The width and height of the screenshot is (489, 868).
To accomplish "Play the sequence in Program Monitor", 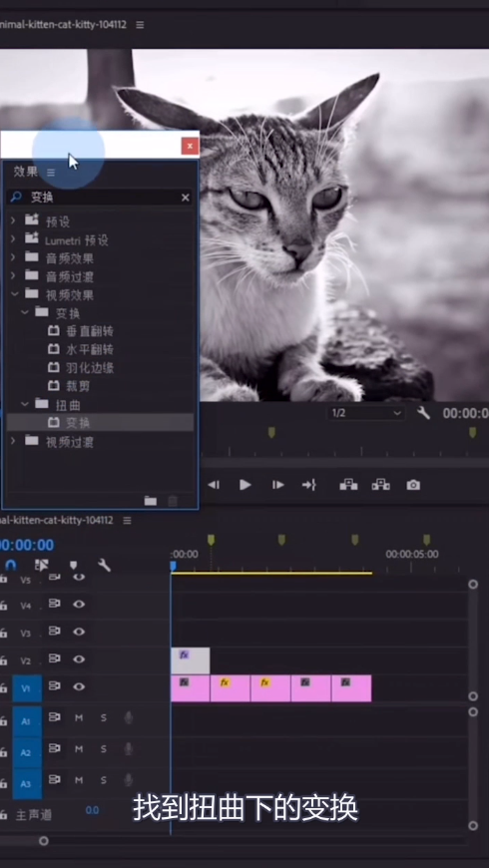I will click(244, 485).
